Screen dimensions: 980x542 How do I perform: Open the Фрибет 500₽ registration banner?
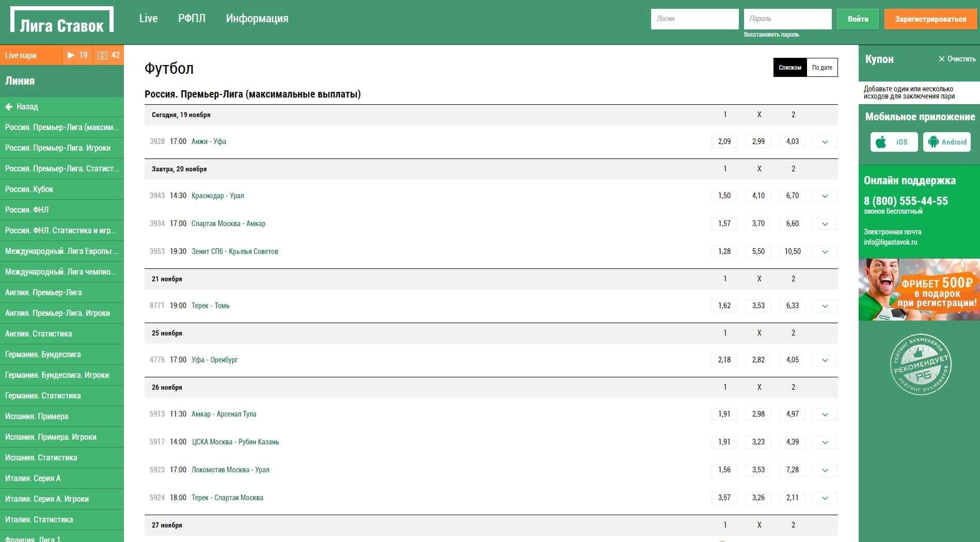pyautogui.click(x=919, y=290)
